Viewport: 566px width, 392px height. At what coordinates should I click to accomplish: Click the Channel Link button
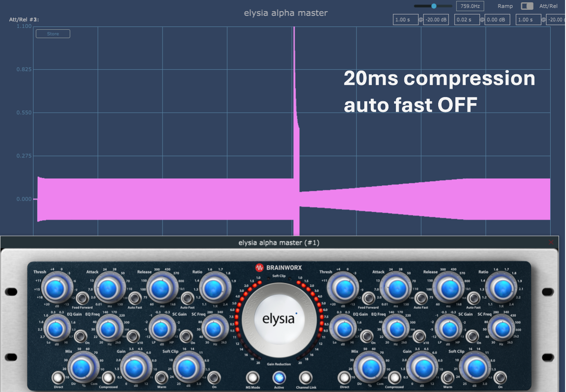306,377
